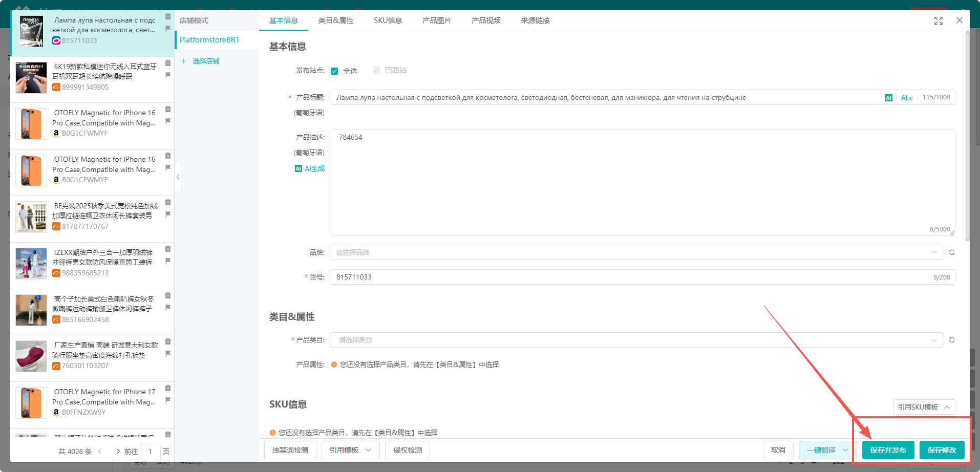The width and height of the screenshot is (980, 472).
Task: Click the page number input field
Action: click(150, 452)
